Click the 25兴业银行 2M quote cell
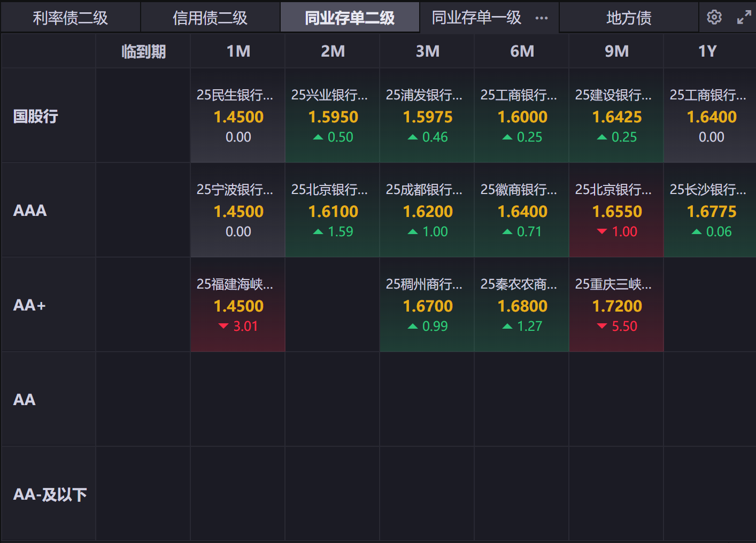 pyautogui.click(x=333, y=115)
